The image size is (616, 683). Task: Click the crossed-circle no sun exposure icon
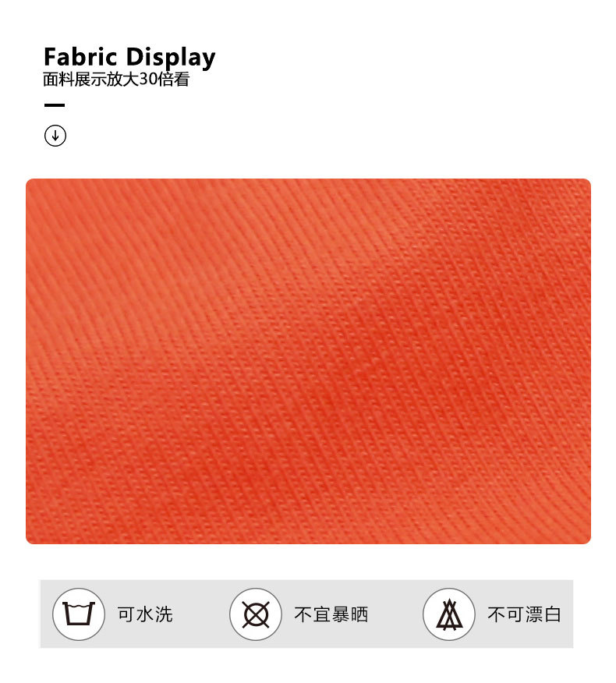256,614
